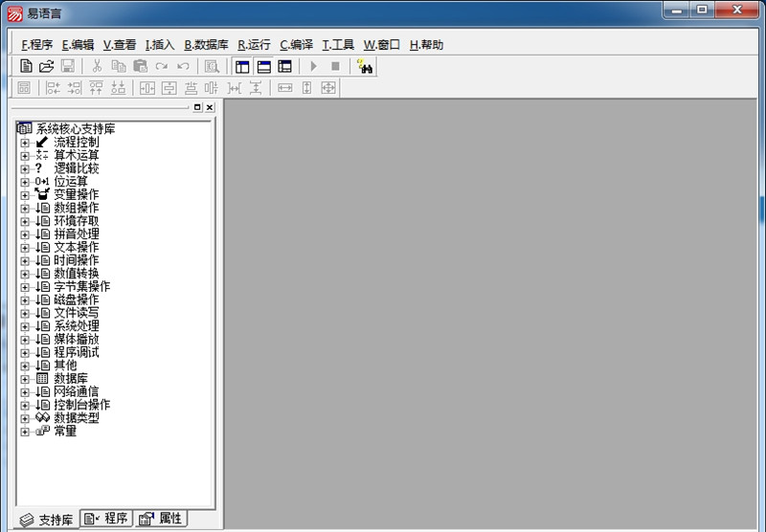Select the 时间操作 tree item
The height and width of the screenshot is (532, 766).
(x=77, y=260)
